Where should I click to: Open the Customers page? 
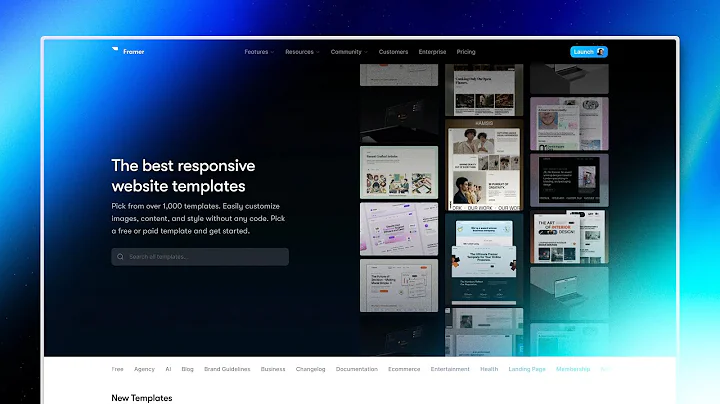[x=393, y=52]
